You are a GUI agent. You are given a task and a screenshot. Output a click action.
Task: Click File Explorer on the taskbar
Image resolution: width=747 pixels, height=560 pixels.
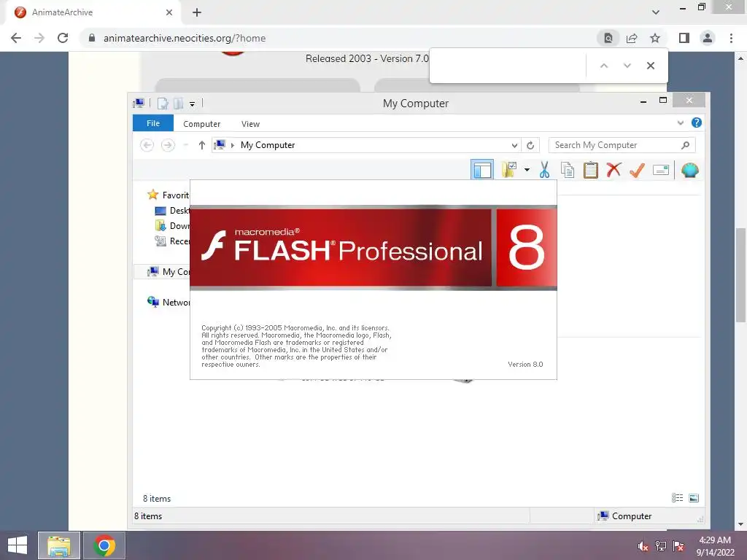[x=59, y=545]
